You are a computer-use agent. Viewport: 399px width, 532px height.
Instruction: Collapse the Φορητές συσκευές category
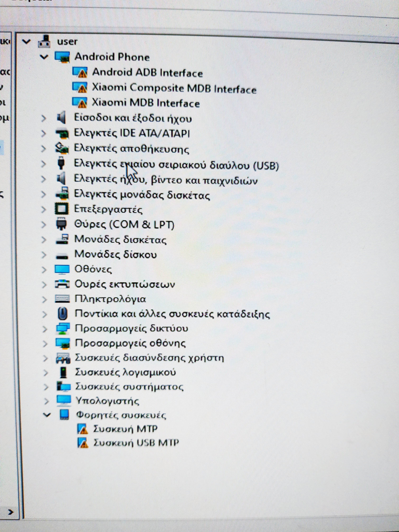[x=47, y=415]
